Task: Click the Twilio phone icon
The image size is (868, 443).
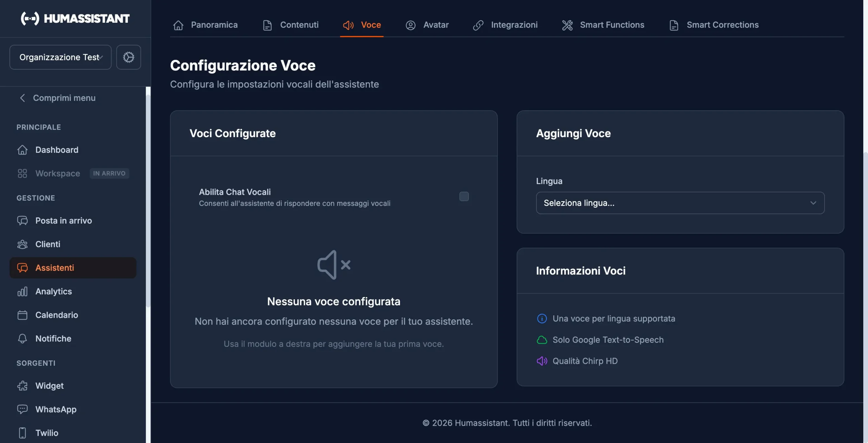Action: coord(22,433)
